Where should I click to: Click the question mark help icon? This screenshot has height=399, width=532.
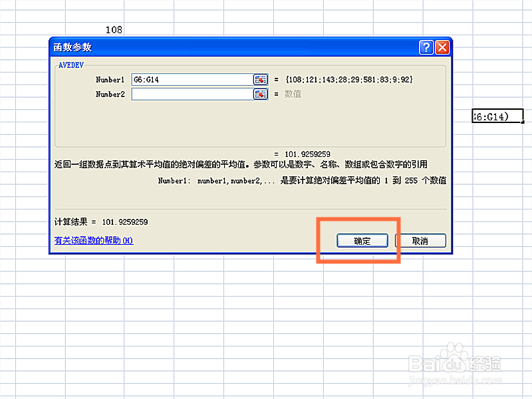click(426, 47)
